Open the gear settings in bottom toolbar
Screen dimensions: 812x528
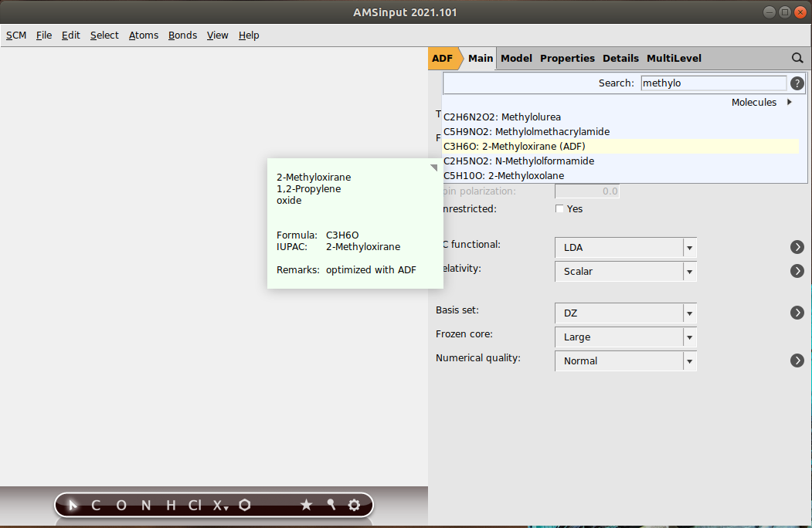pyautogui.click(x=354, y=505)
